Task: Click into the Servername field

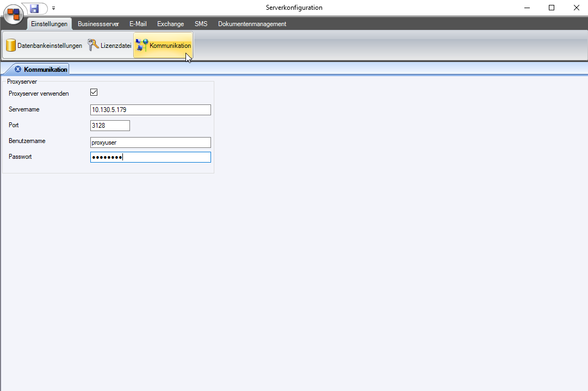Action: [x=150, y=110]
